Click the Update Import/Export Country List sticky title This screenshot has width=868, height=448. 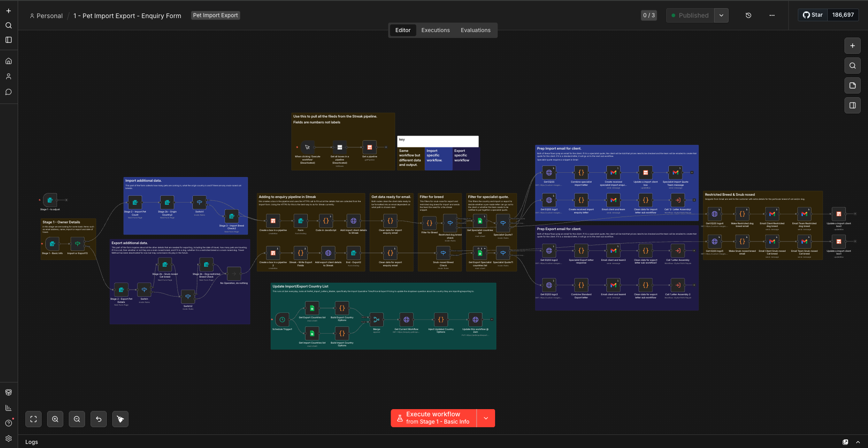click(x=300, y=287)
